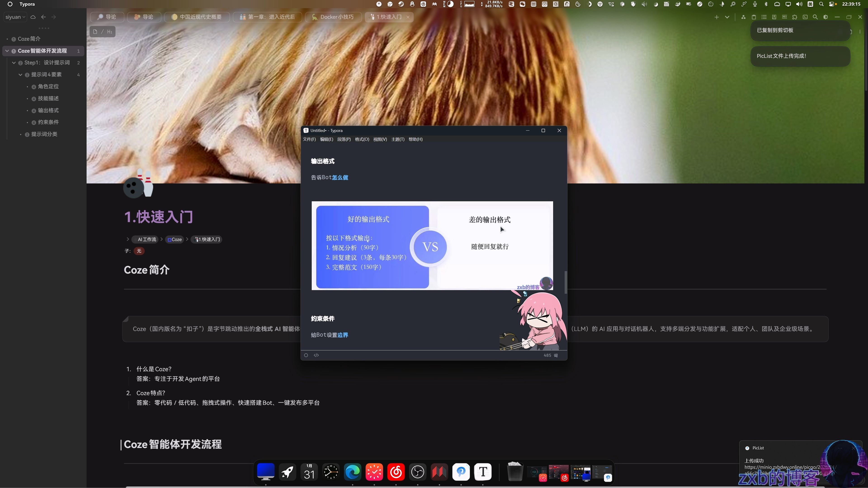The width and height of the screenshot is (868, 488).
Task: Click the cloud sync icon beside siyuan
Action: tap(33, 17)
